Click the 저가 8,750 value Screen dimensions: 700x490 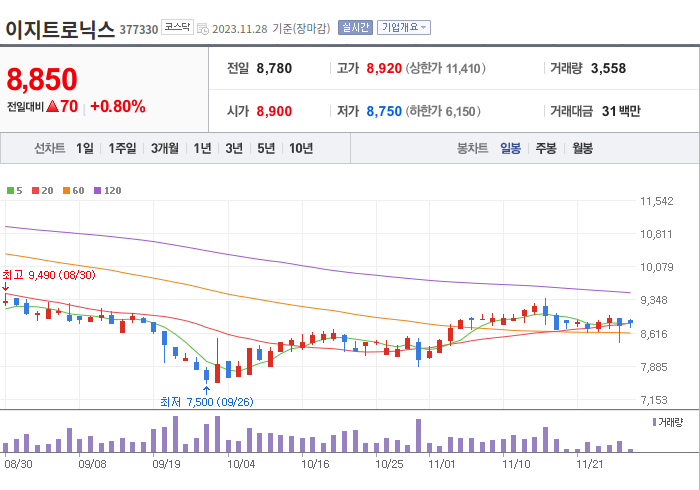click(x=384, y=111)
